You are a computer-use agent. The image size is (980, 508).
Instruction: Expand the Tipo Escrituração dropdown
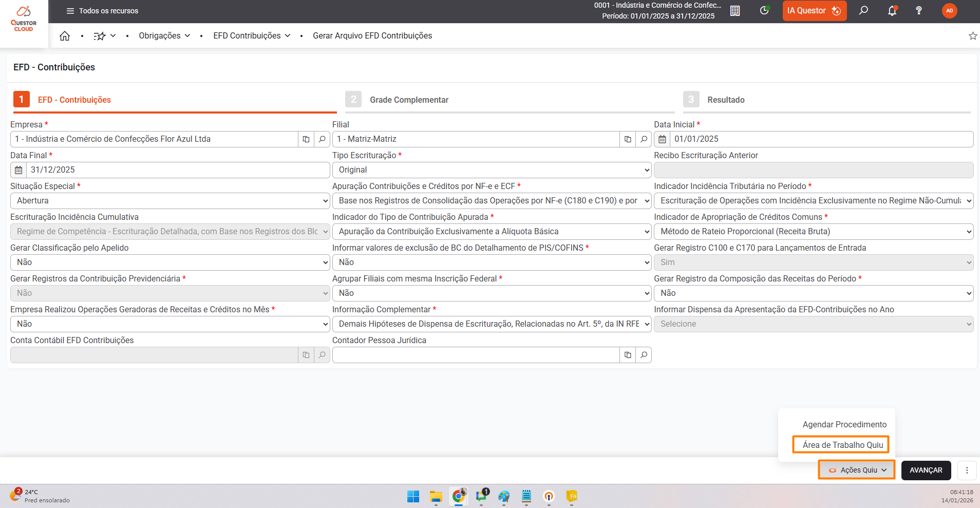point(492,170)
